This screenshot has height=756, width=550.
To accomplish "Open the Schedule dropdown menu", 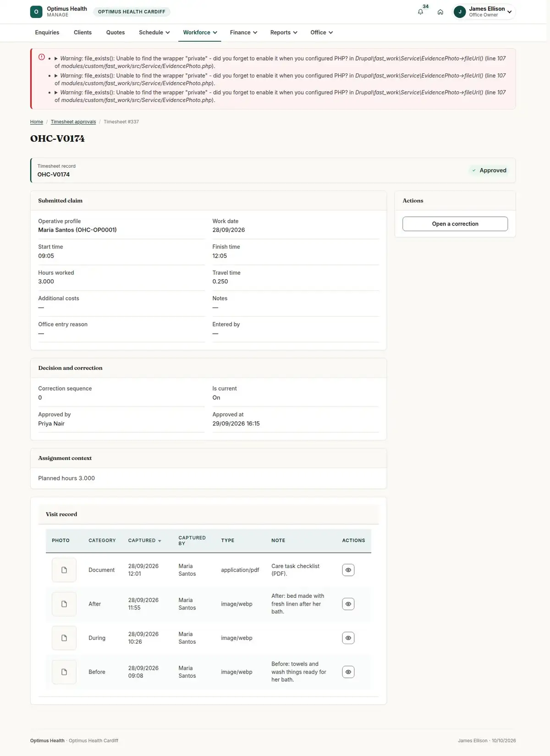I will point(154,33).
